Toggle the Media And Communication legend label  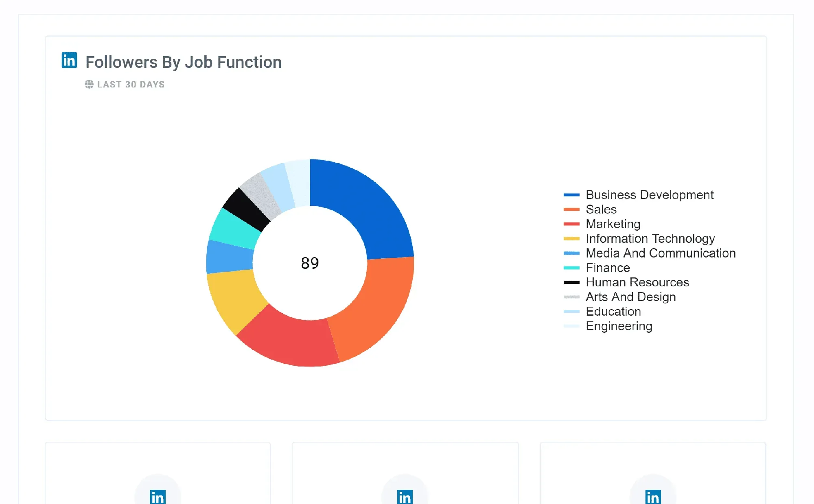pyautogui.click(x=661, y=253)
